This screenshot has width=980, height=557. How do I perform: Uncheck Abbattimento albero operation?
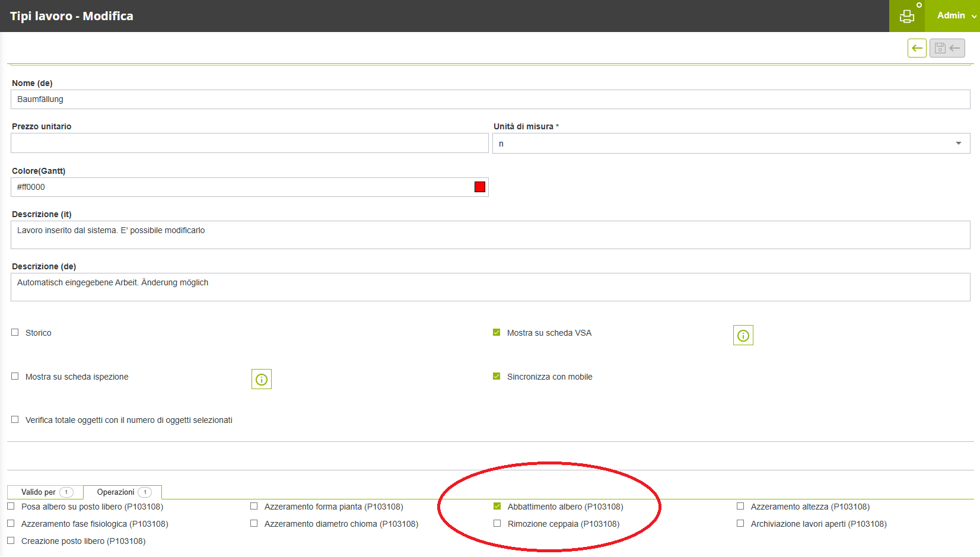click(497, 507)
